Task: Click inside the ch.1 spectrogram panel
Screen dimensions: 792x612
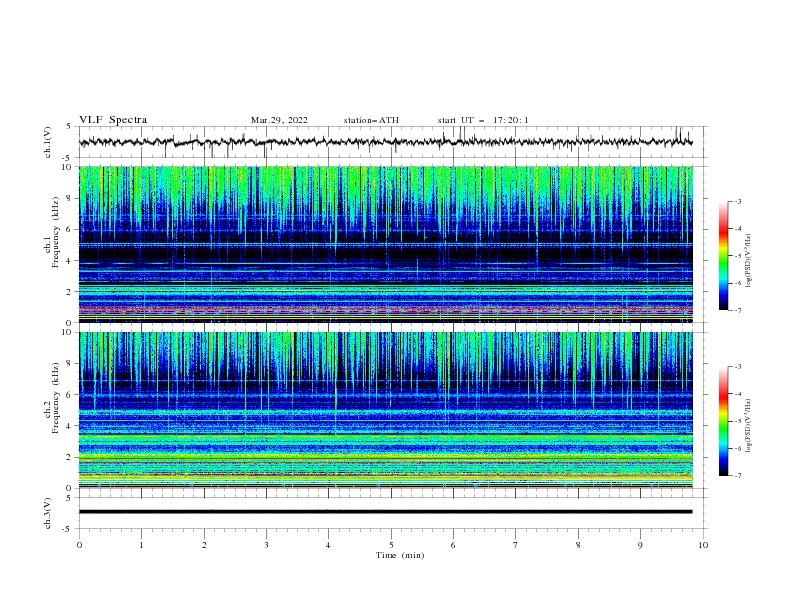Action: pyautogui.click(x=385, y=244)
